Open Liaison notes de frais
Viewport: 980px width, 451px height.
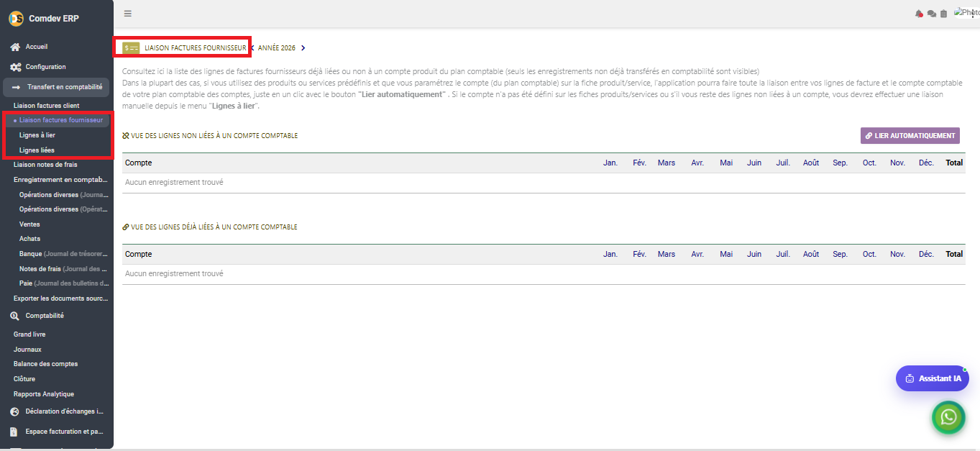[x=45, y=165]
